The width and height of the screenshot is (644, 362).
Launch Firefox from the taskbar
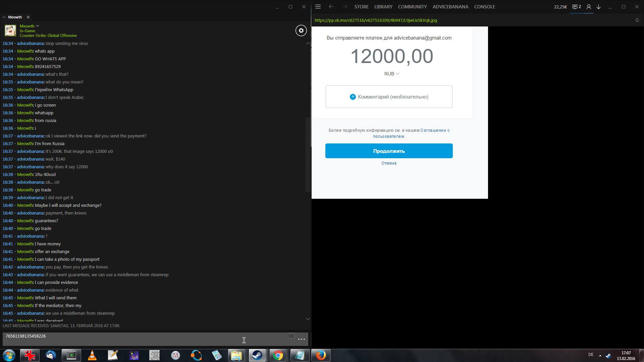point(321,355)
